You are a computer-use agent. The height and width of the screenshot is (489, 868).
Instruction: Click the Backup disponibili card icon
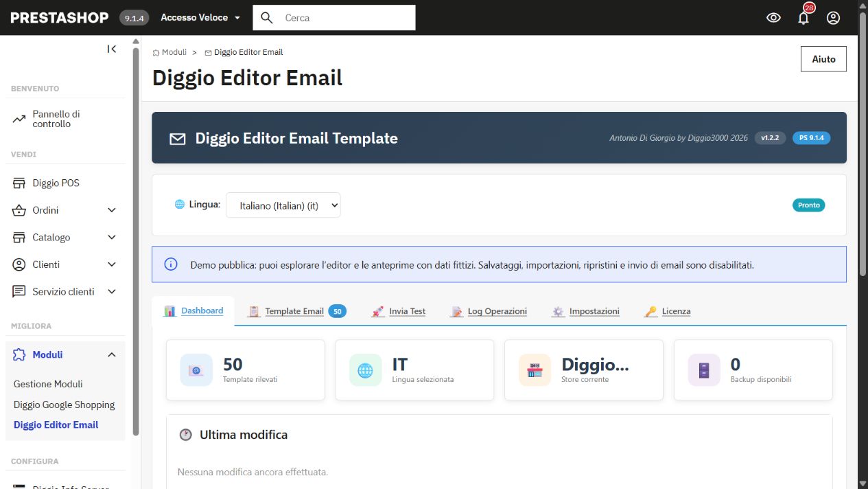tap(704, 370)
